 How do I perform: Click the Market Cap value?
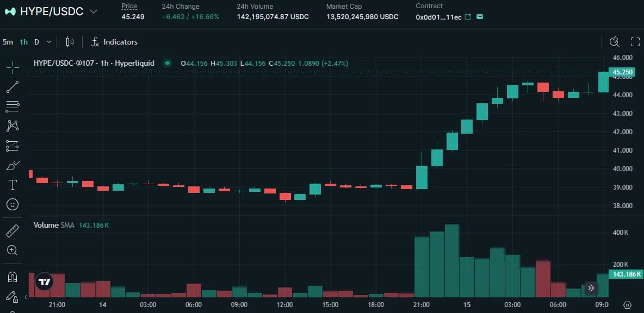click(x=362, y=17)
